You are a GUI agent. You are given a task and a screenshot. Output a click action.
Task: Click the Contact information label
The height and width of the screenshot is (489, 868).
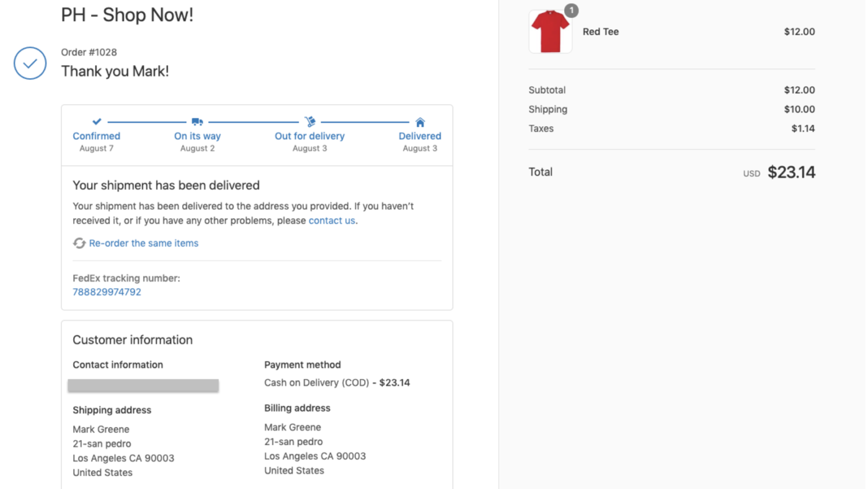pos(118,365)
